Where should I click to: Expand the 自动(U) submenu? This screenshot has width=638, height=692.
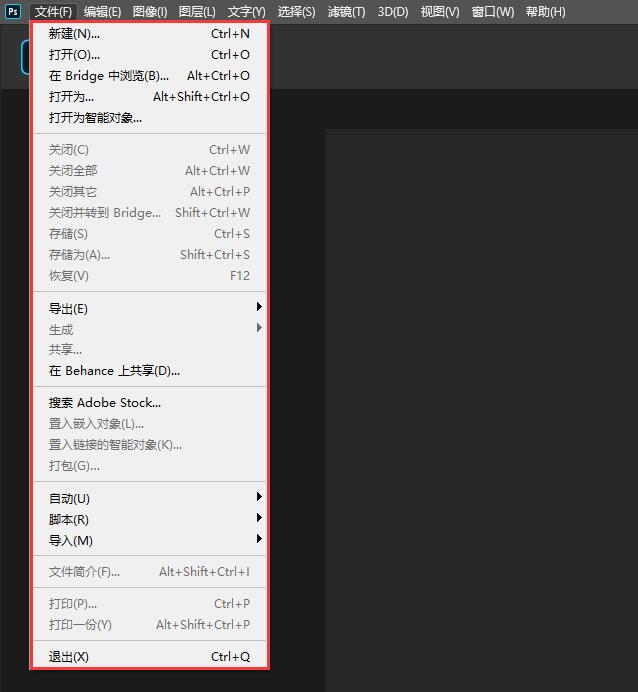150,498
